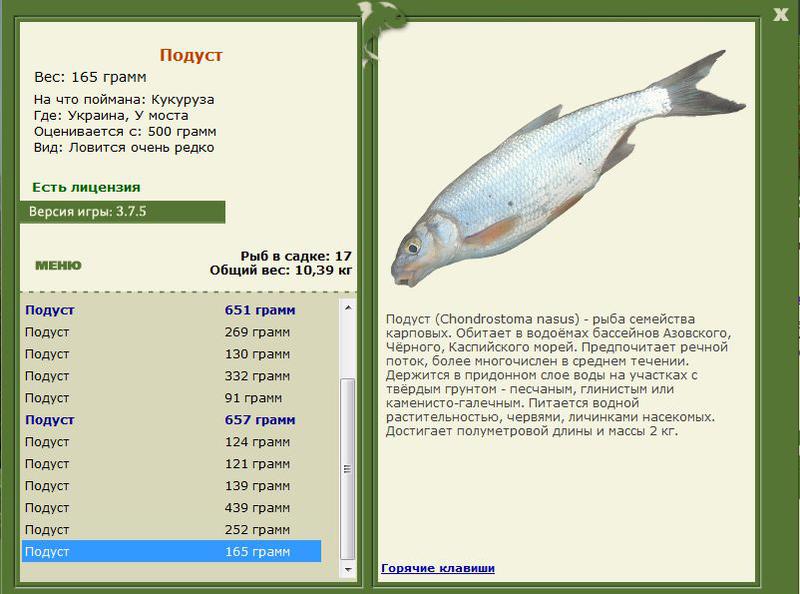Select the Подуст 651 грамм row
This screenshot has width=800, height=594.
171,310
